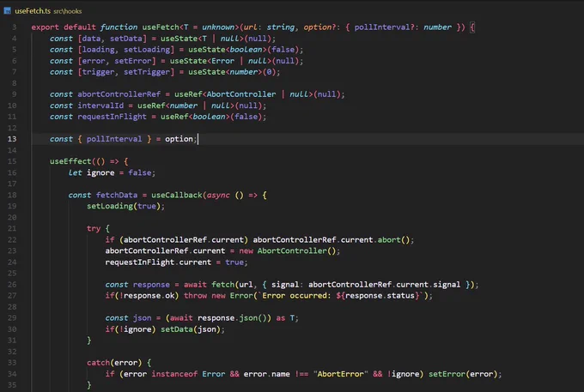Click 'setTrigger' on line 7
The image size is (584, 392).
tap(147, 72)
